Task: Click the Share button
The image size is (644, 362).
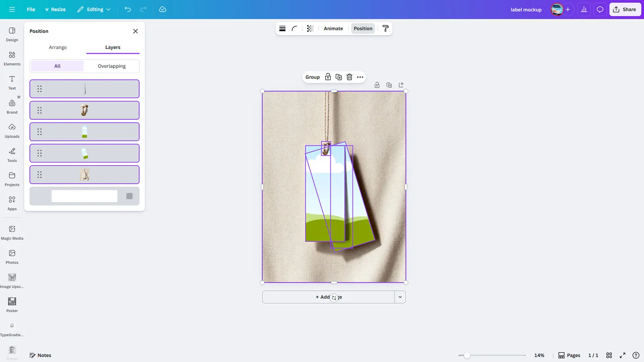Action: pyautogui.click(x=625, y=10)
